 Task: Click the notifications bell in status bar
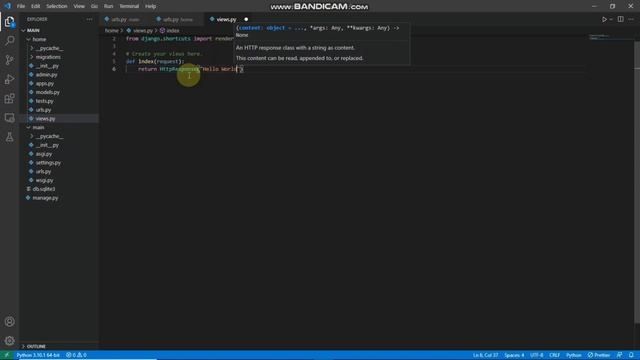[x=631, y=355]
